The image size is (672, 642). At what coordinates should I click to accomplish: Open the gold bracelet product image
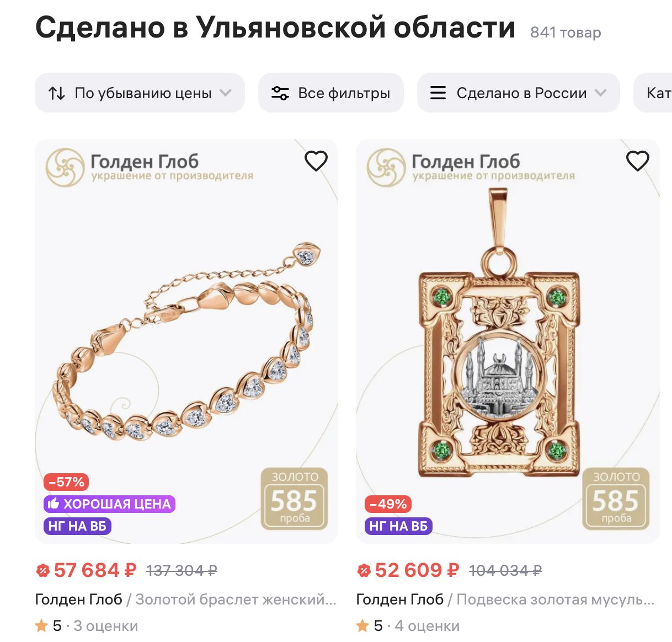(x=186, y=341)
